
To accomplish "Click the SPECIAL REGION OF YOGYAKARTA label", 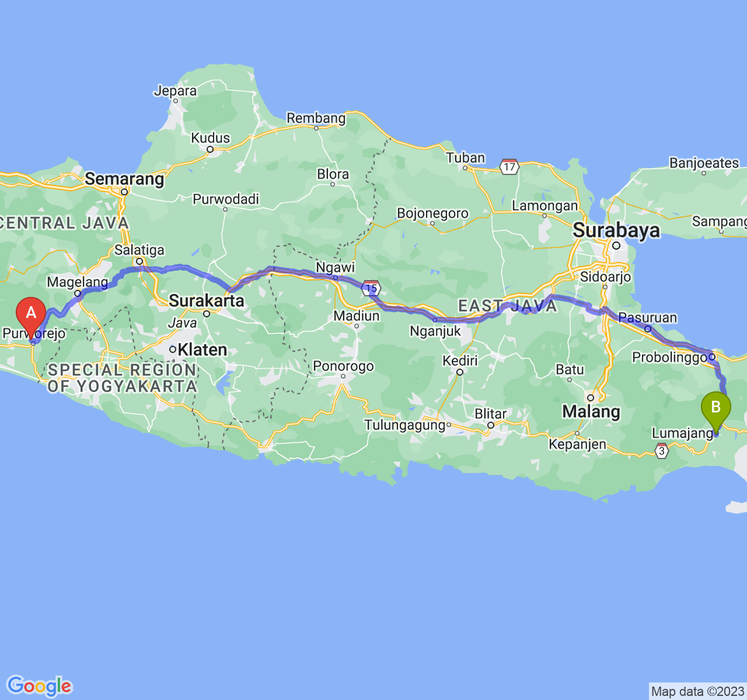I will point(122,378).
